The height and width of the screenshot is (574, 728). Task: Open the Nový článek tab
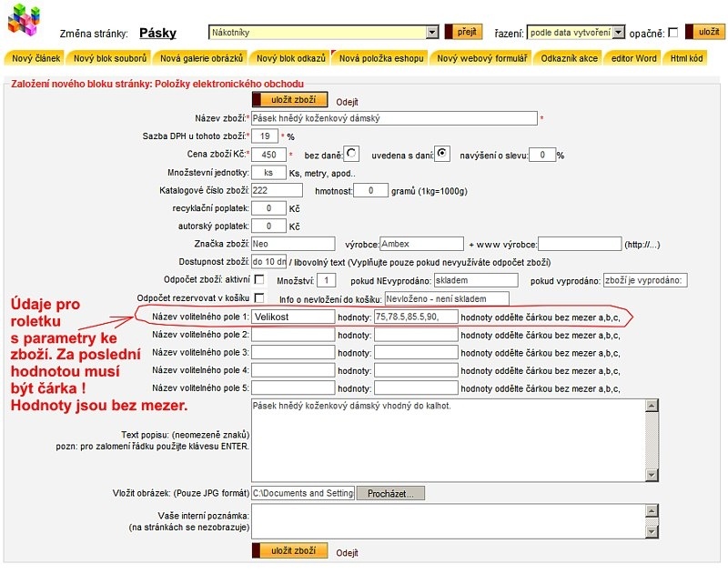(x=35, y=58)
